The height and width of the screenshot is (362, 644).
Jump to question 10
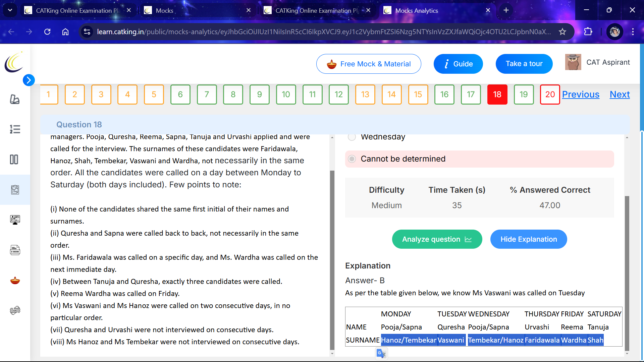(286, 95)
